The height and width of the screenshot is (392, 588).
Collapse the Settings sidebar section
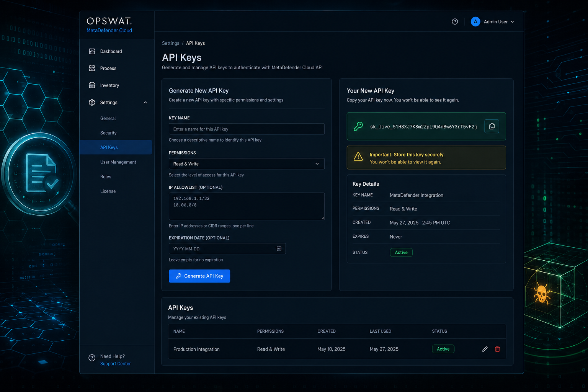tap(145, 103)
